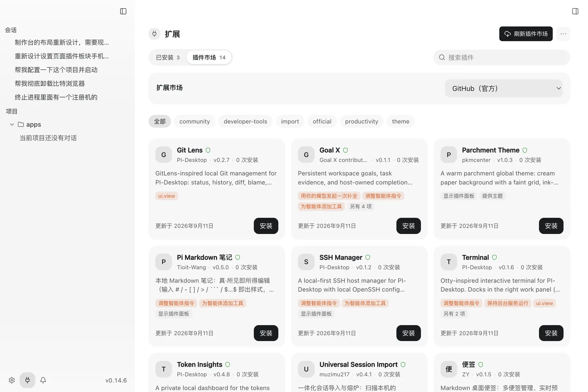588x392 pixels.
Task: Click the Git Lens verified shield badge
Action: click(208, 150)
